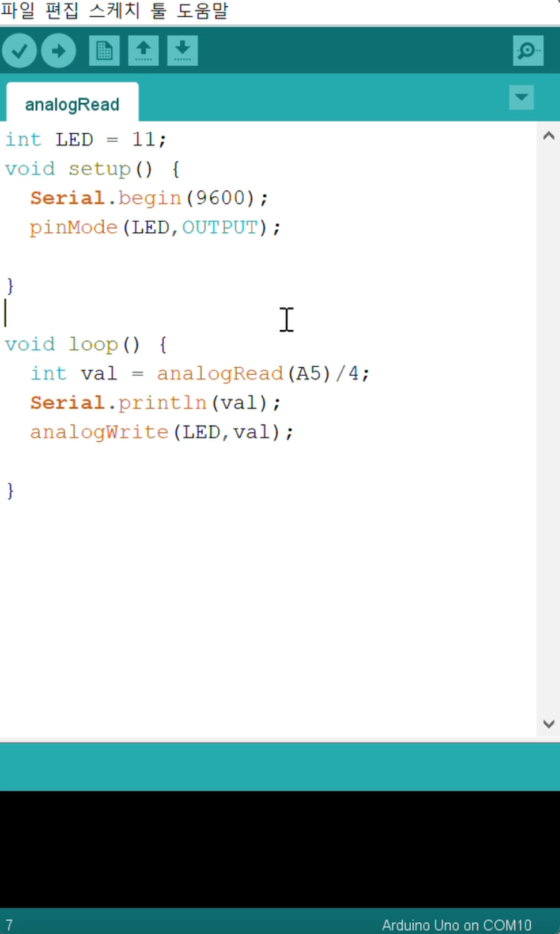
Task: Click 'Arduino Uno on COM10' status text
Action: [x=456, y=925]
